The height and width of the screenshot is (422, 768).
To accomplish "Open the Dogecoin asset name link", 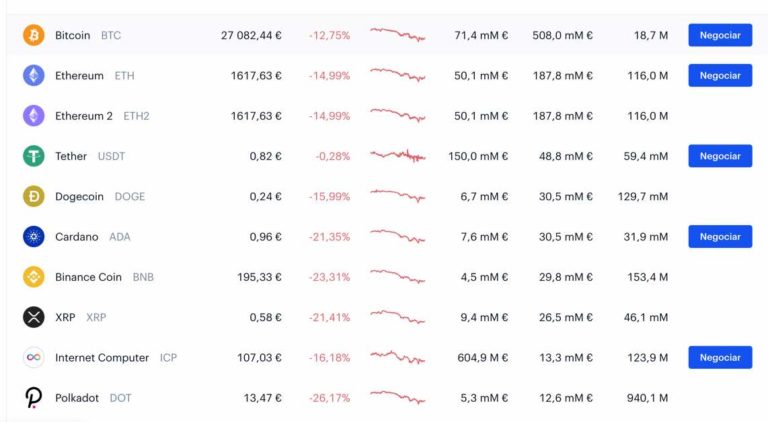I will pyautogui.click(x=79, y=196).
